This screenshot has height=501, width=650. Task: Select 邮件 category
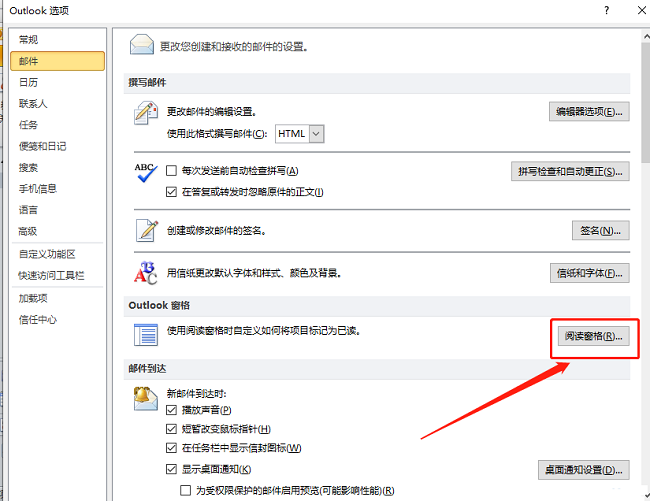pyautogui.click(x=57, y=61)
